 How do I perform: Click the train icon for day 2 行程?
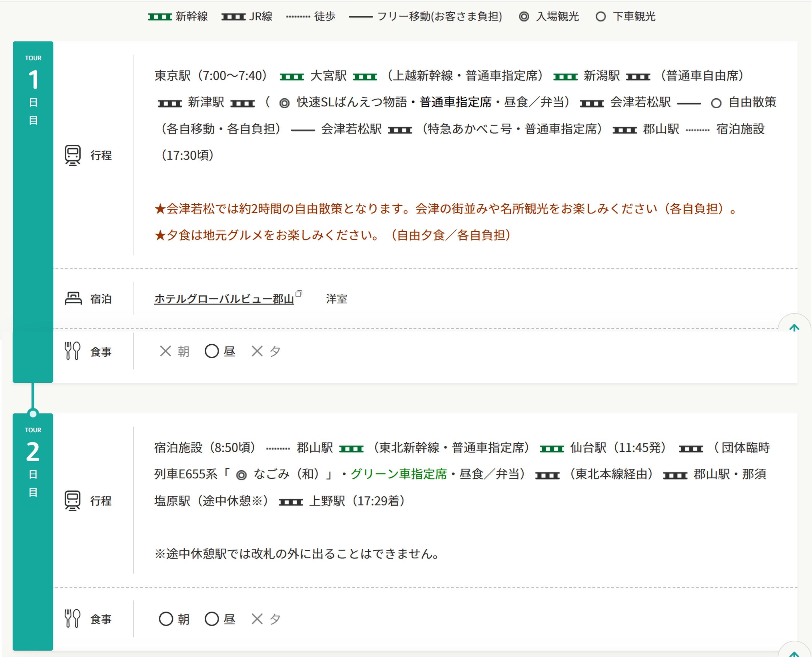(73, 501)
